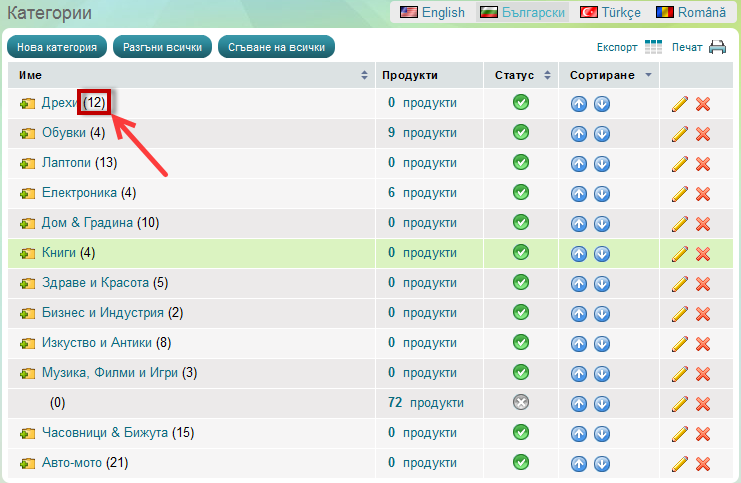741x483 pixels.
Task: Expand the Здраве и Красота folder icon
Action: pos(28,283)
